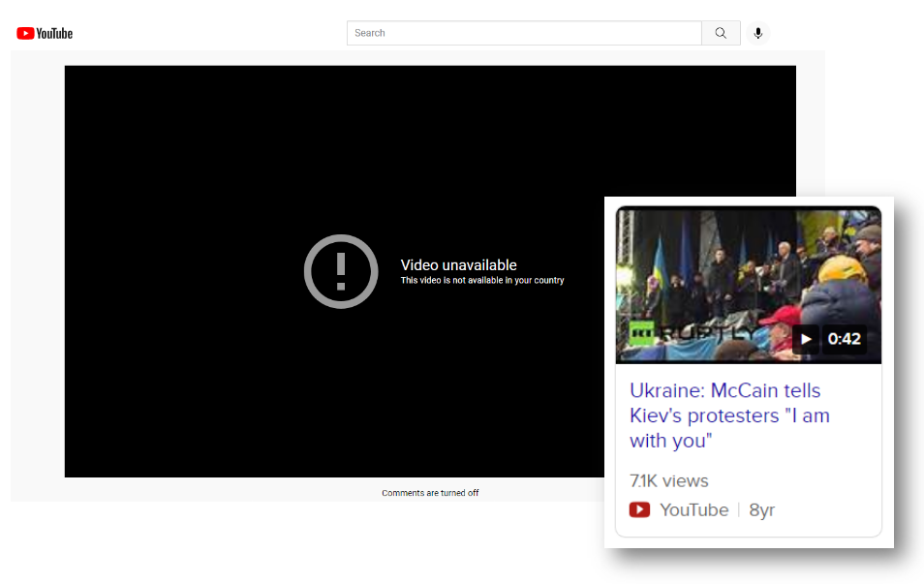The height and width of the screenshot is (584, 924).
Task: Click the 7.1K views count
Action: [x=668, y=480]
